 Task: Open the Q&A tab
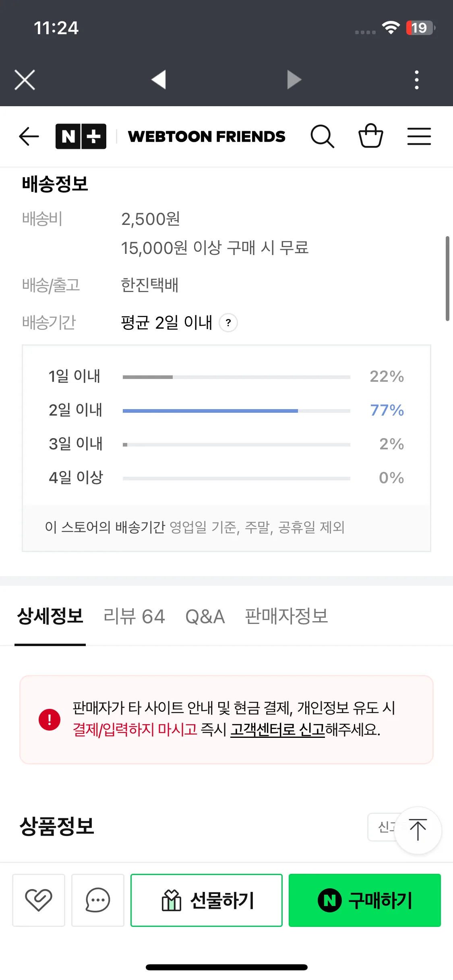(x=205, y=616)
